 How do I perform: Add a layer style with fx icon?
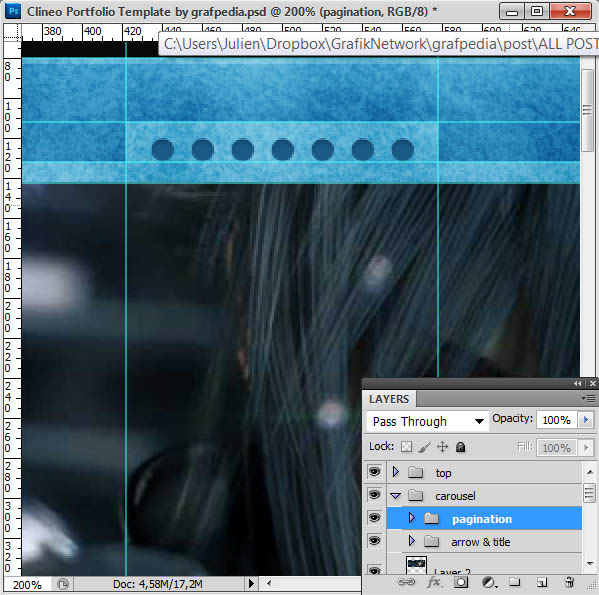pos(434,582)
